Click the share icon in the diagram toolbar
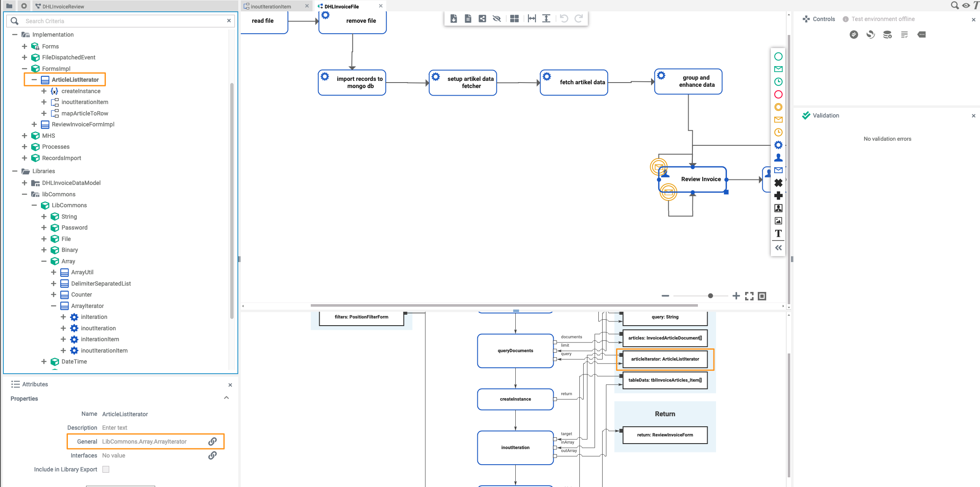Screen dimensions: 980x487 482,19
